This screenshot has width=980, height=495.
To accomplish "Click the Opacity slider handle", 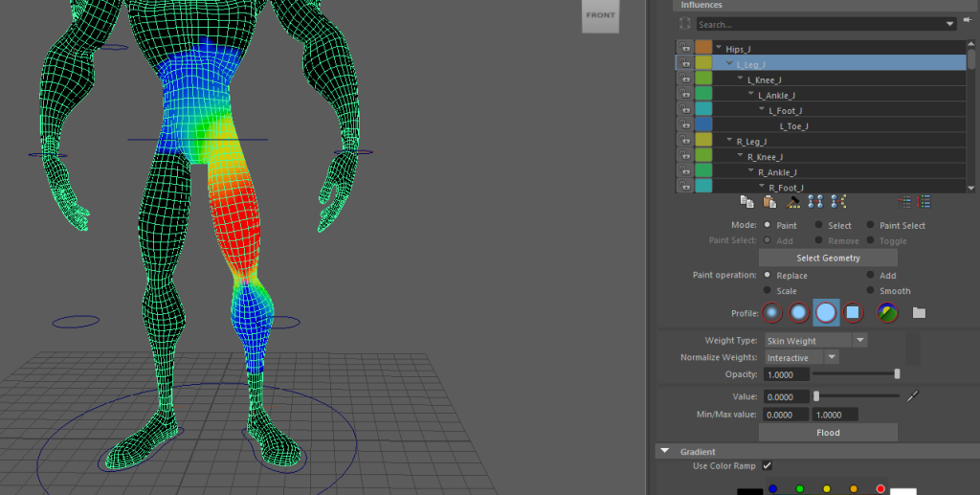I will coord(897,374).
